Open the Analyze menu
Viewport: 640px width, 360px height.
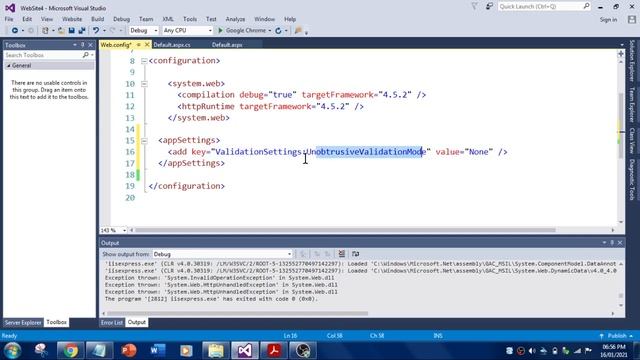[x=235, y=19]
